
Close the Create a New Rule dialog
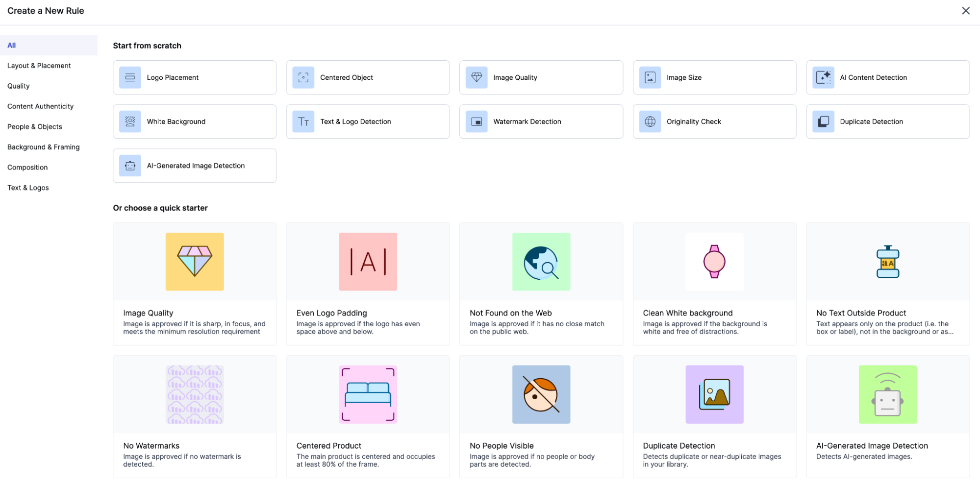(965, 10)
